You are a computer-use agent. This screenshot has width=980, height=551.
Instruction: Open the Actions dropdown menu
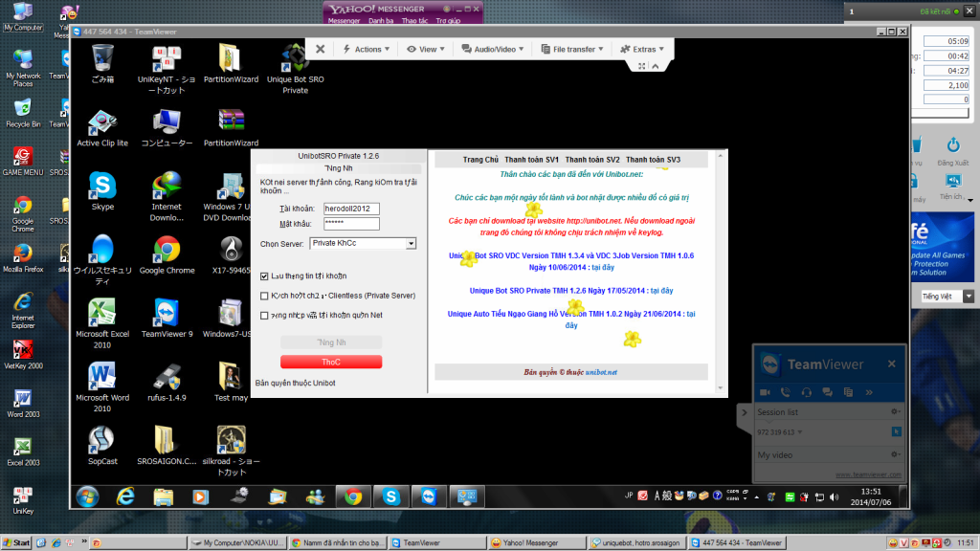[x=367, y=49]
